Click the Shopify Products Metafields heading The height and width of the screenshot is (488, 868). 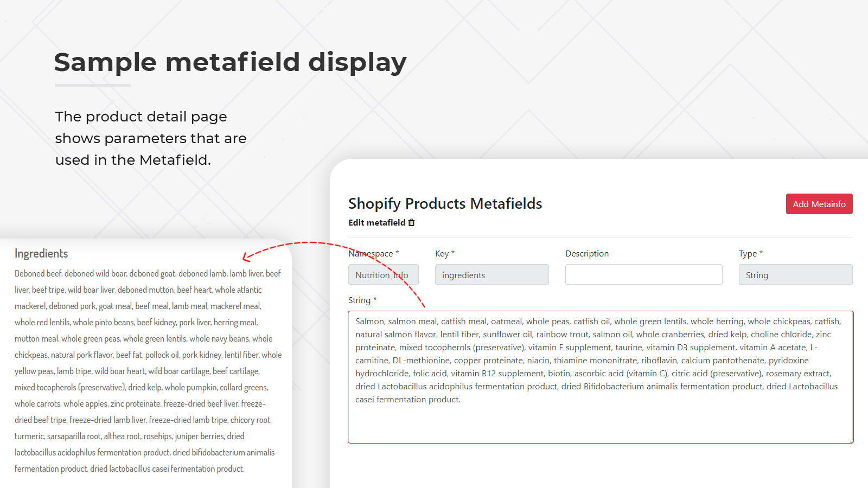coord(445,204)
